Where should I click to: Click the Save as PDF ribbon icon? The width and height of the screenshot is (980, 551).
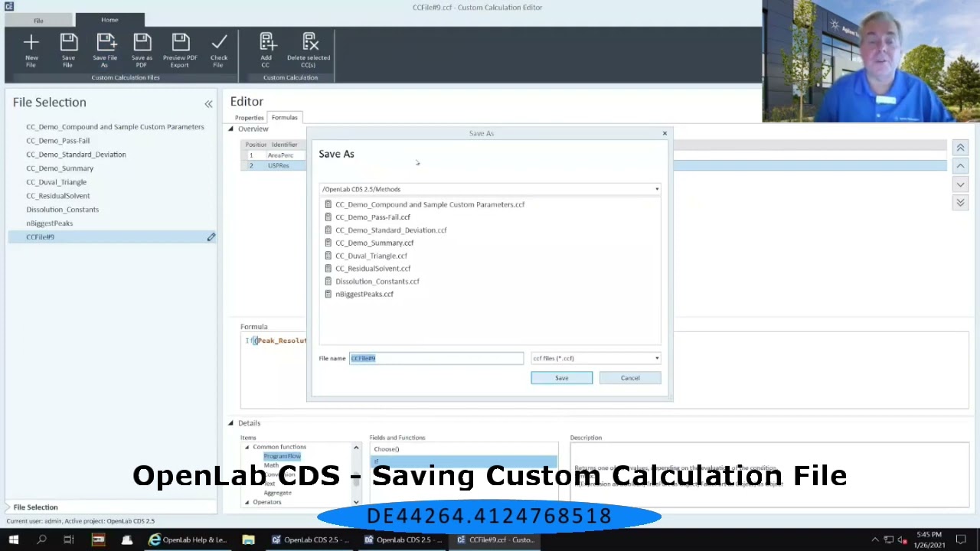coord(142,43)
